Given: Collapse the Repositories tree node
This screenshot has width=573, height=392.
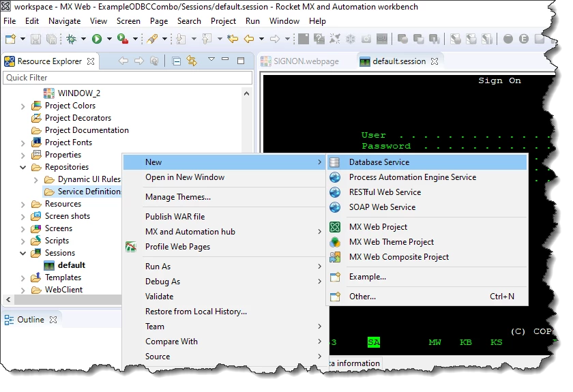Looking at the screenshot, I should tap(23, 167).
